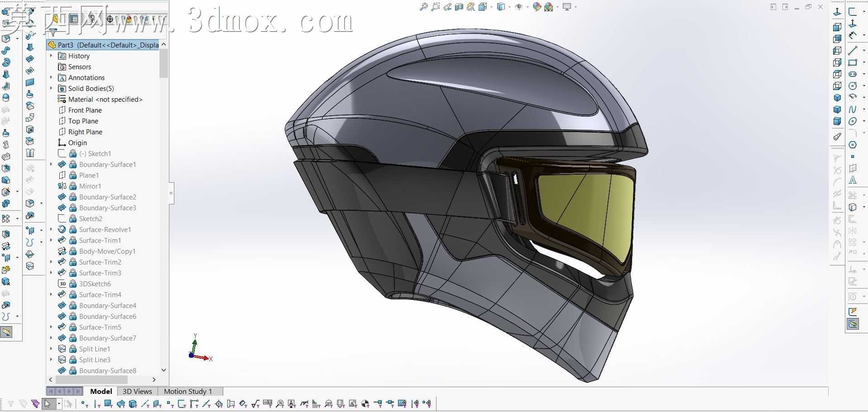The image size is (868, 412).
Task: Expand the History folder node
Action: [x=51, y=56]
